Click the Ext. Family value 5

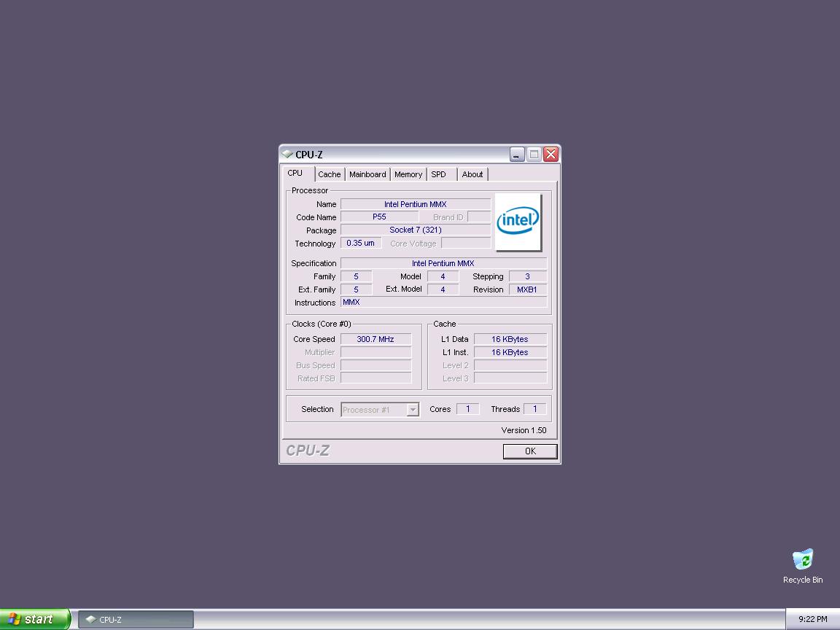point(357,289)
